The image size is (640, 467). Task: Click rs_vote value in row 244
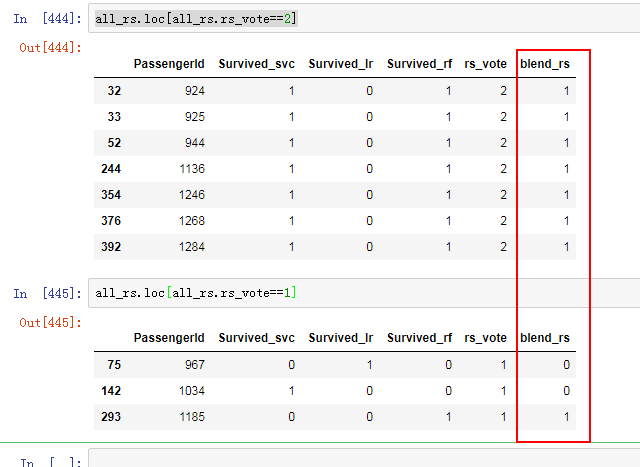[504, 169]
